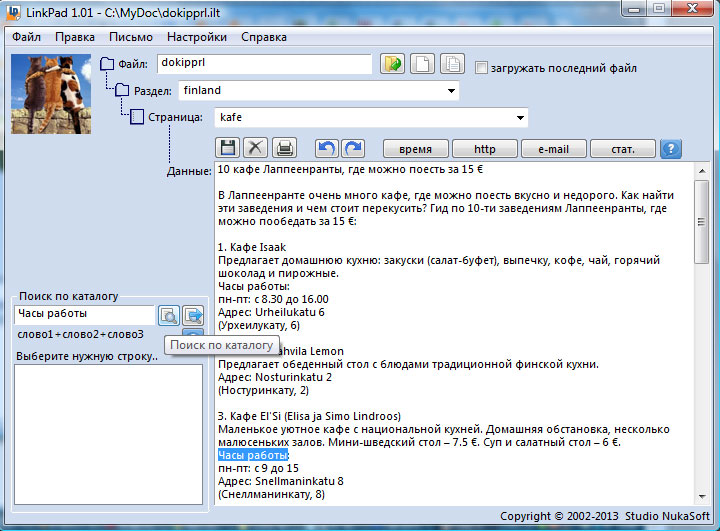Click the line 1. Кафе Isaak

coord(252,247)
